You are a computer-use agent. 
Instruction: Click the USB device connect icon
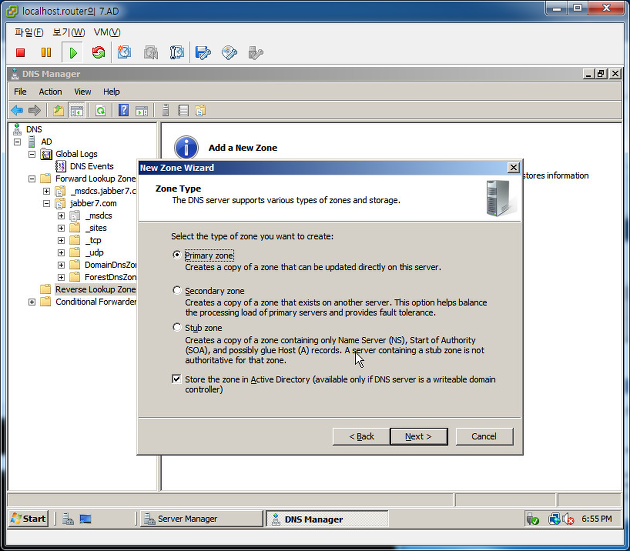[x=256, y=53]
